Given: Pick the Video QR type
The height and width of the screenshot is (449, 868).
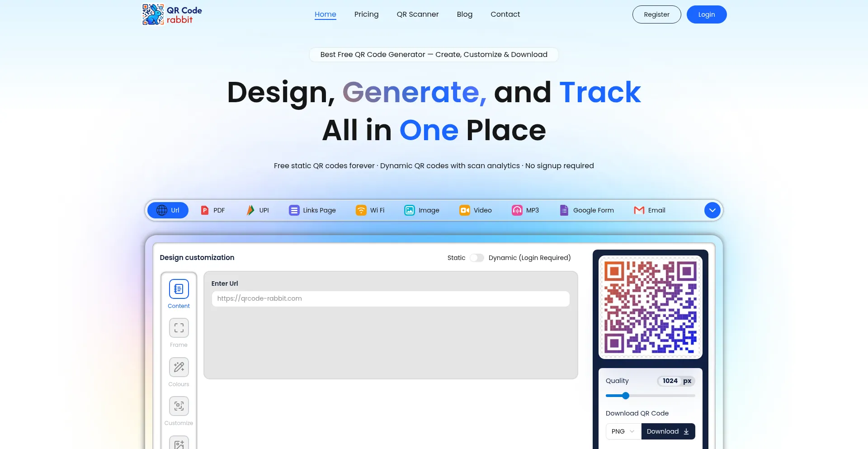Looking at the screenshot, I should click(475, 210).
